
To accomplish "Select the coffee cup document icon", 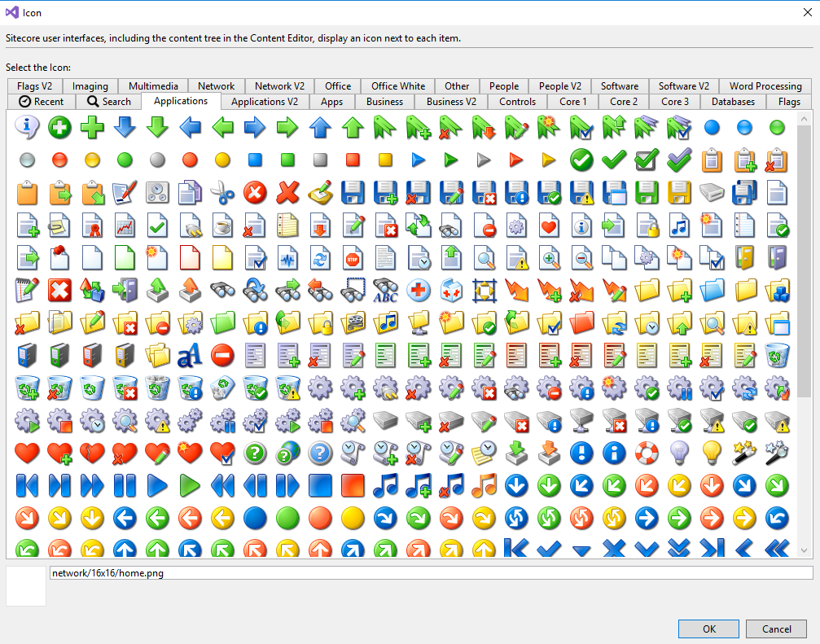I will point(222,225).
